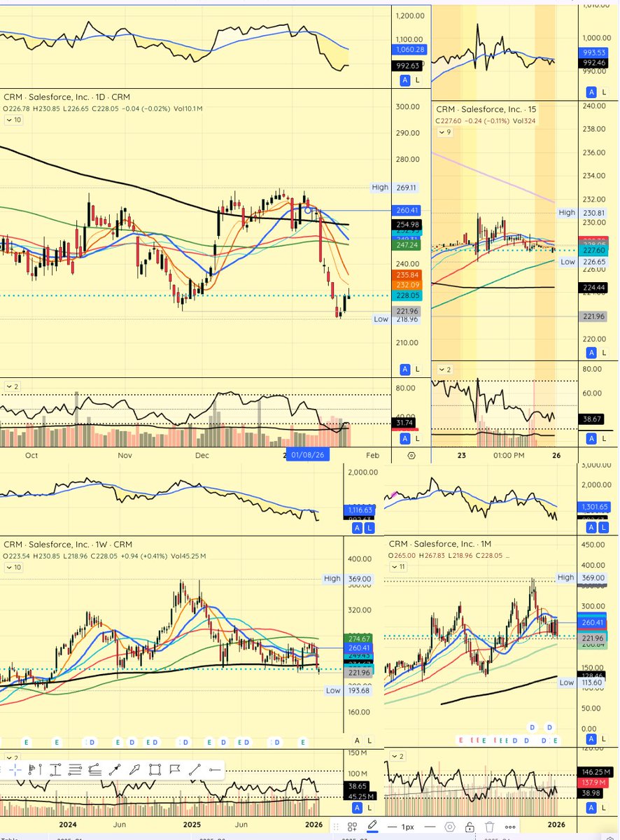Viewport: 620px width, 840px height.
Task: Toggle auto scale A on weekly CRM price pane
Action: pos(358,740)
